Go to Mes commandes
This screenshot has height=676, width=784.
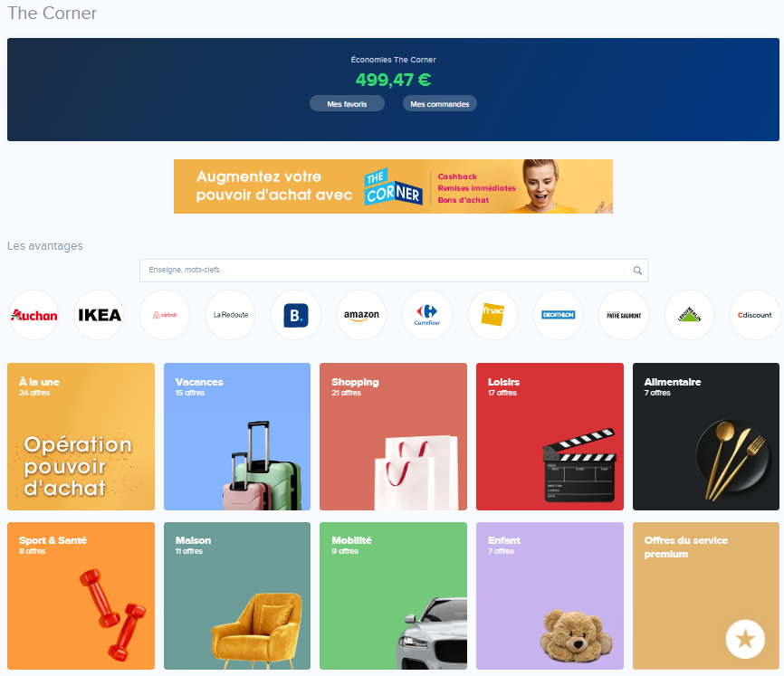tap(439, 104)
